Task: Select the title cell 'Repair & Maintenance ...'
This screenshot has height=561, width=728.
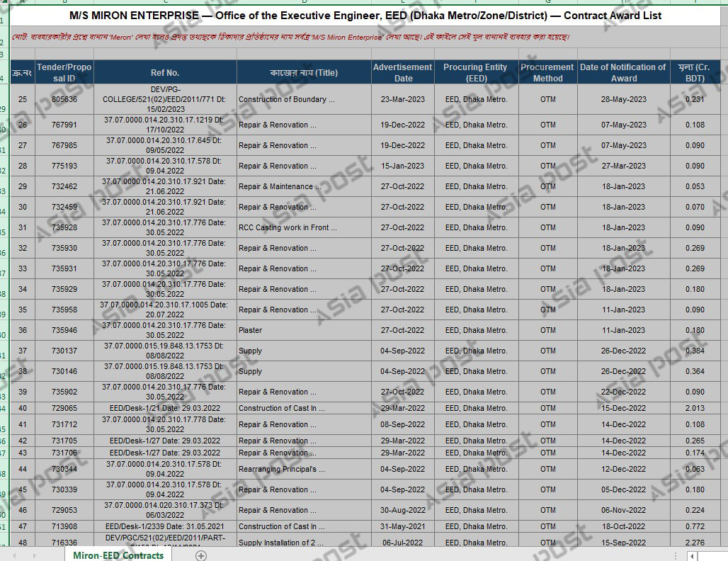Action: (304, 186)
